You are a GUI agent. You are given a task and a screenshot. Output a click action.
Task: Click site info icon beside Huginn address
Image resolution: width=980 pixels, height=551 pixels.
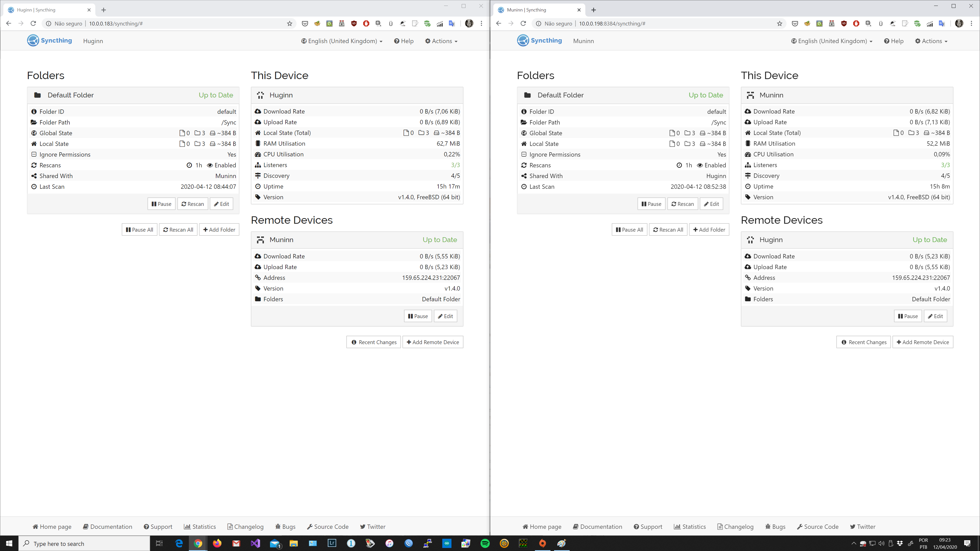49,23
